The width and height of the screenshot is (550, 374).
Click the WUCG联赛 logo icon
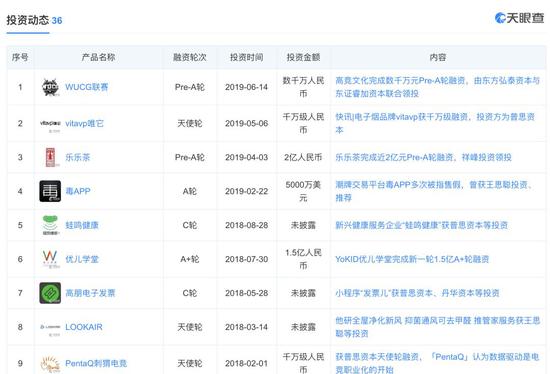point(50,87)
